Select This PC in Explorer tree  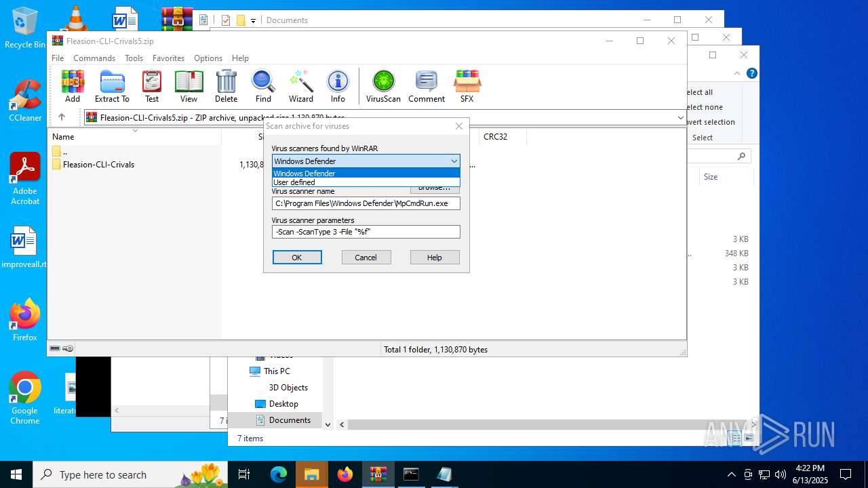pos(277,371)
